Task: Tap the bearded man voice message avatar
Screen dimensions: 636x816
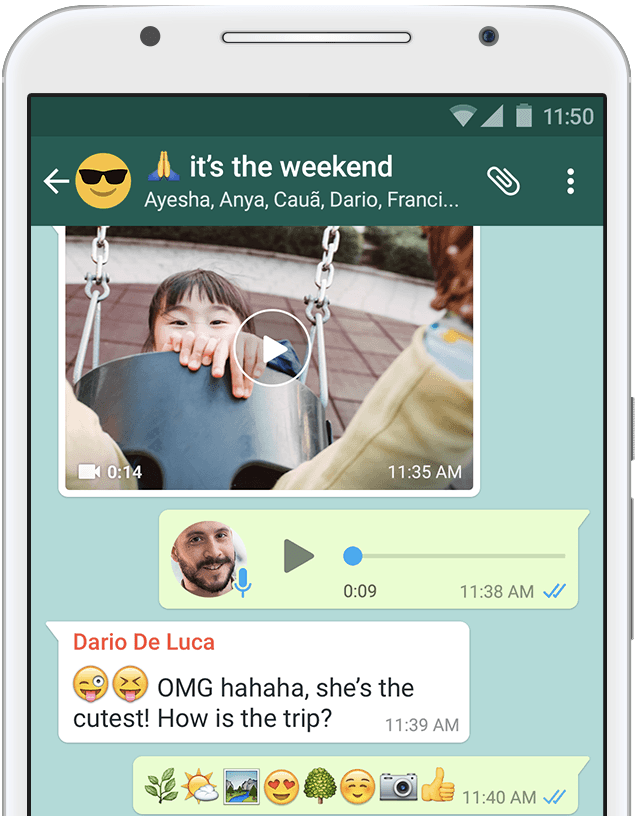Action: tap(209, 558)
